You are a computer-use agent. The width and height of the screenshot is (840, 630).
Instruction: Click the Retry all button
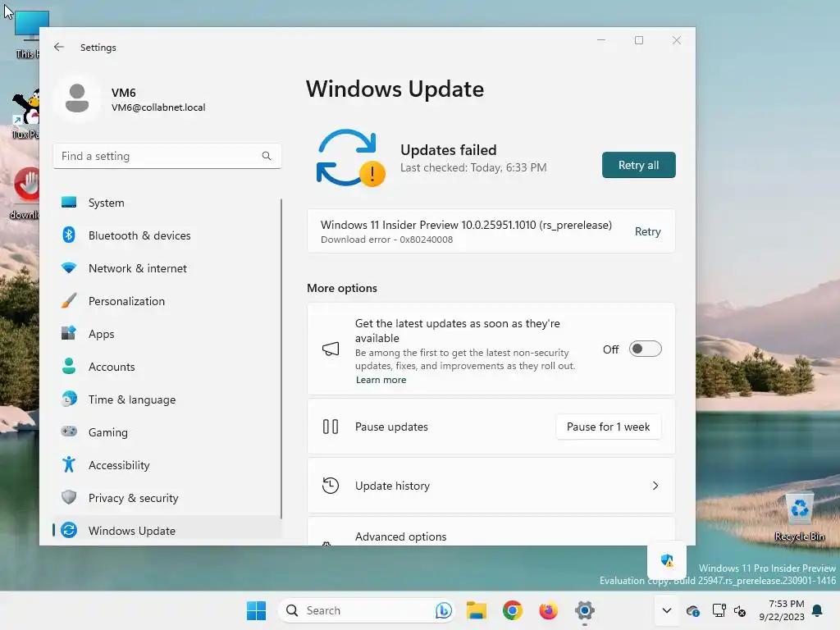click(x=638, y=165)
